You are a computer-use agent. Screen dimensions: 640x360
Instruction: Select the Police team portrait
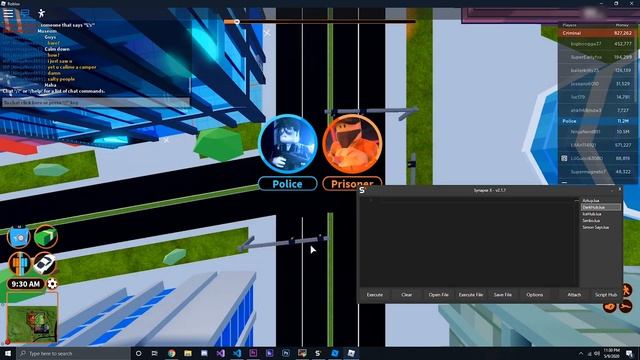point(288,144)
